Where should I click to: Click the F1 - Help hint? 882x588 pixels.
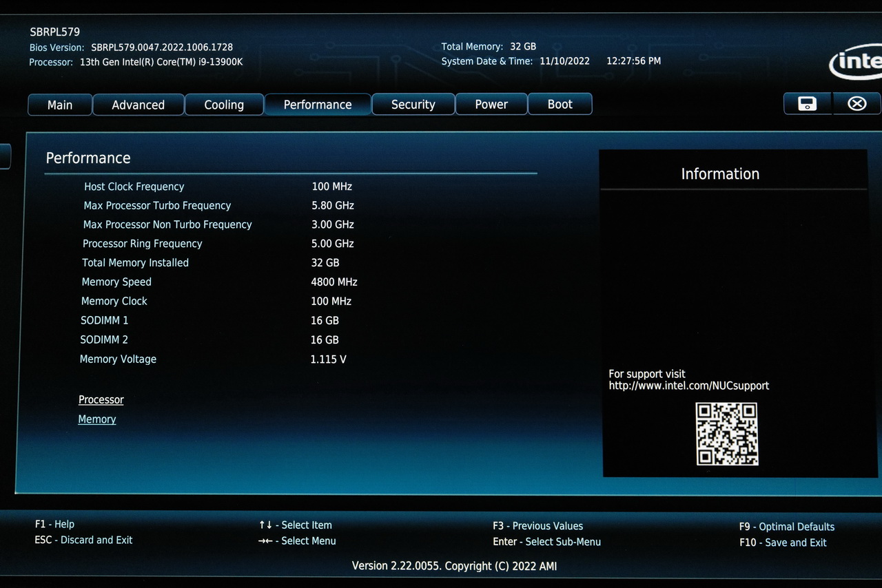pyautogui.click(x=54, y=524)
